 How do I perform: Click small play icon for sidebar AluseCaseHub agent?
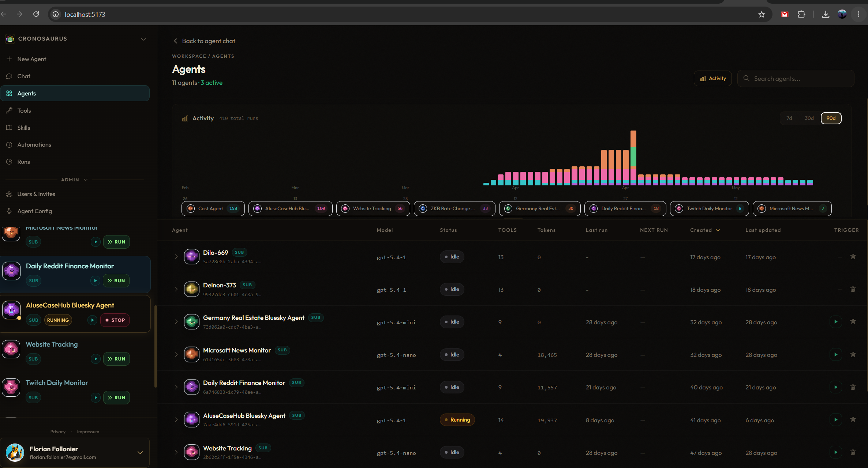click(x=93, y=320)
